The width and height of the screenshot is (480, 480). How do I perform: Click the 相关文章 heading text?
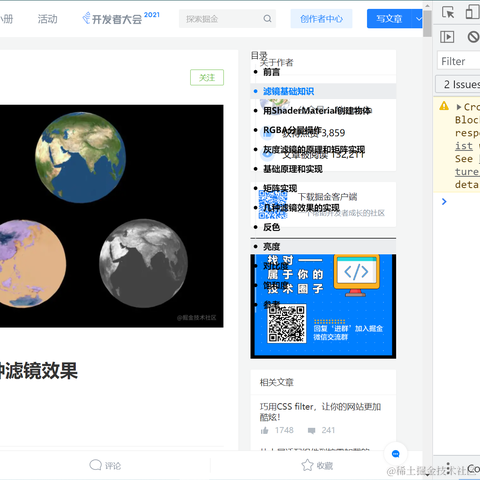[277, 382]
